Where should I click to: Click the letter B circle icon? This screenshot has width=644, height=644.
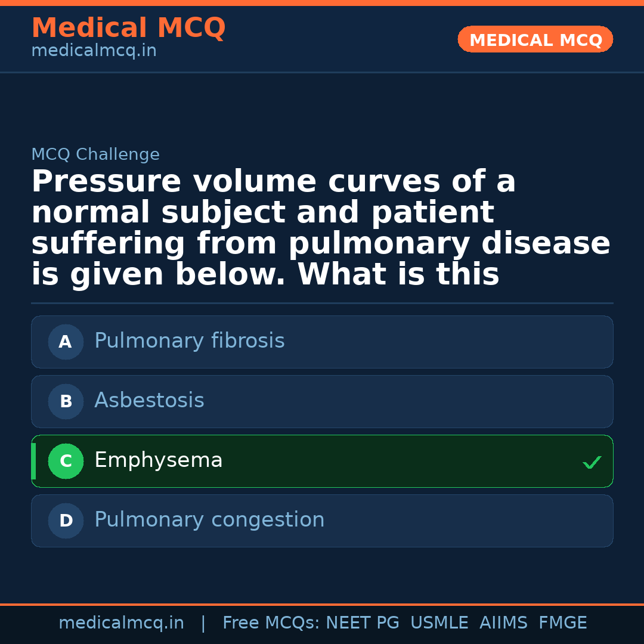[x=66, y=402]
